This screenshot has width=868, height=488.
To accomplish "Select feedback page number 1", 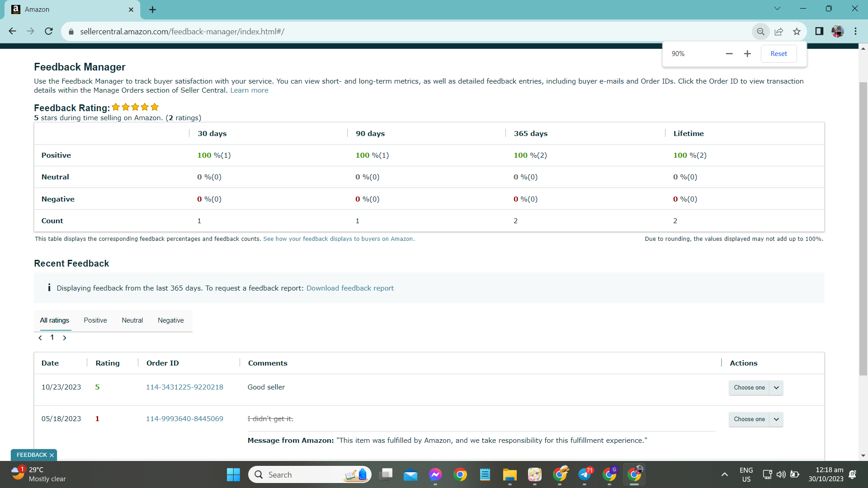I will [x=52, y=338].
